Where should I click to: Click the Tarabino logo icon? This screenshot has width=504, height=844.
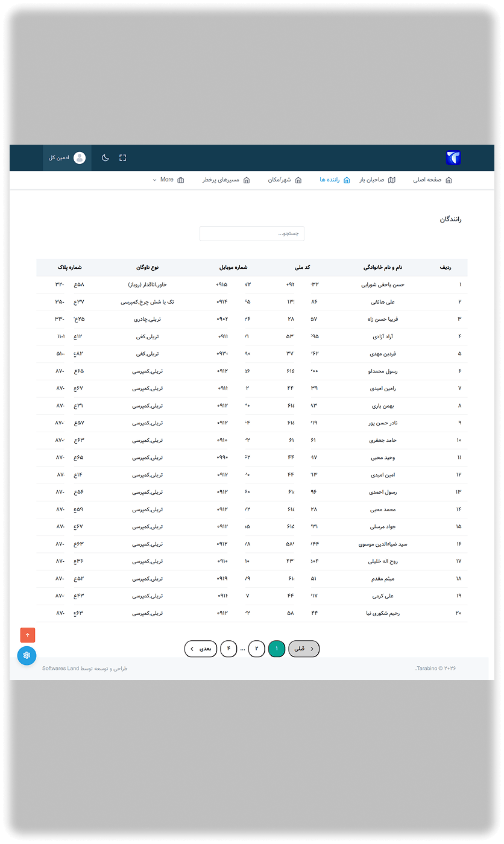tap(453, 158)
